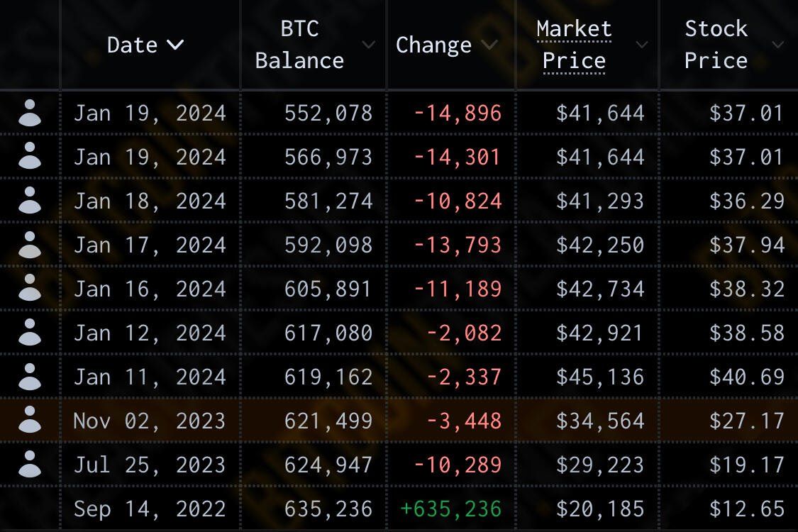This screenshot has height=532, width=798.
Task: Click the -14,896 change value
Action: tap(458, 113)
